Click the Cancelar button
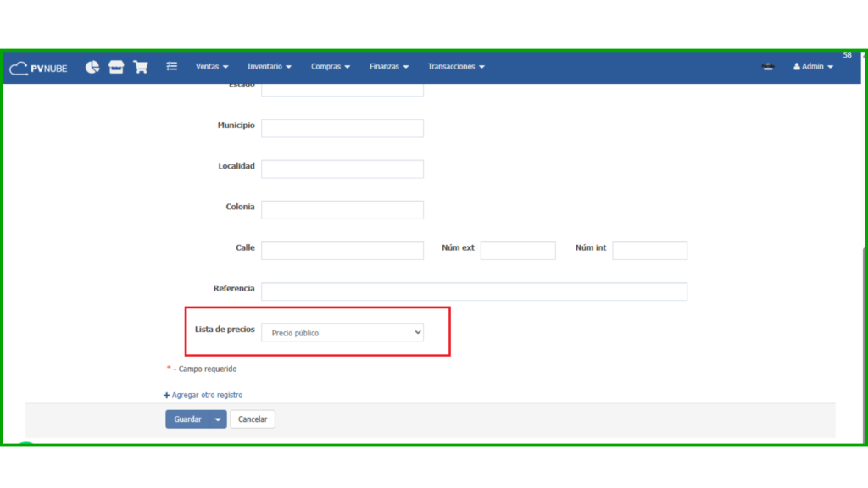868x488 pixels. click(x=253, y=419)
